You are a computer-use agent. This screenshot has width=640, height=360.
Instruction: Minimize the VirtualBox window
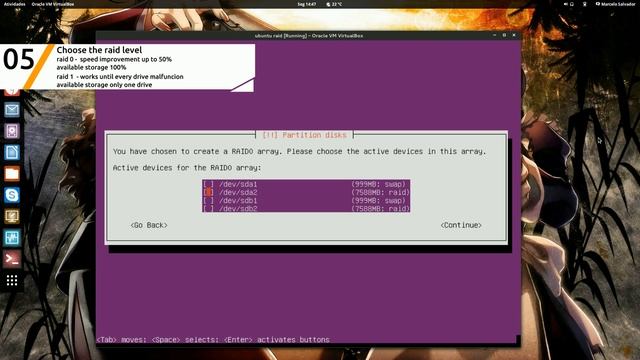pyautogui.click(x=494, y=35)
